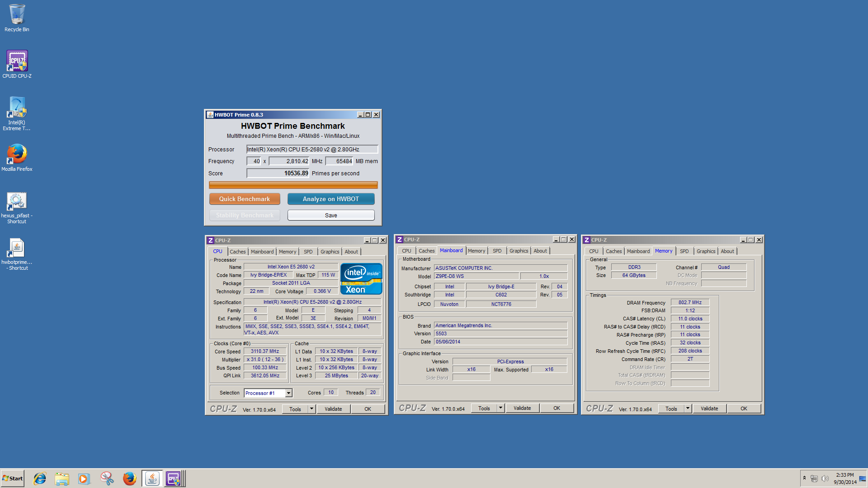Open the Recycle Bin desktop icon
Viewport: 868px width, 488px height.
point(17,18)
